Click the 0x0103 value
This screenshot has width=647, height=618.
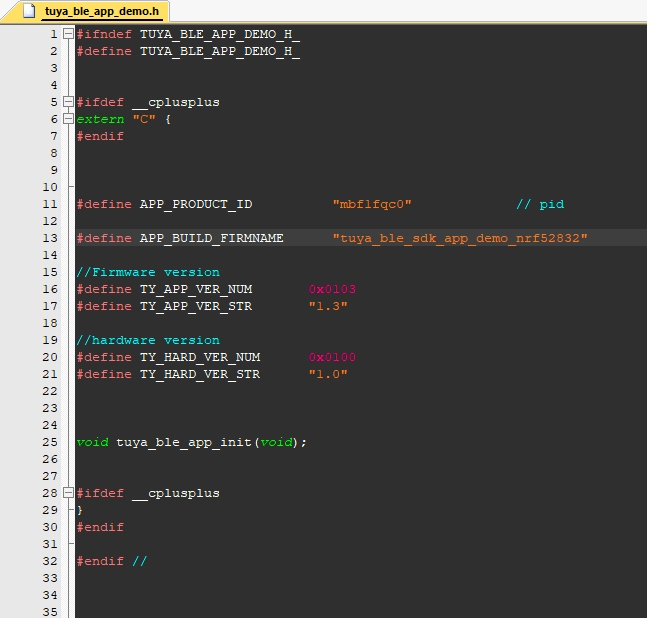click(332, 289)
